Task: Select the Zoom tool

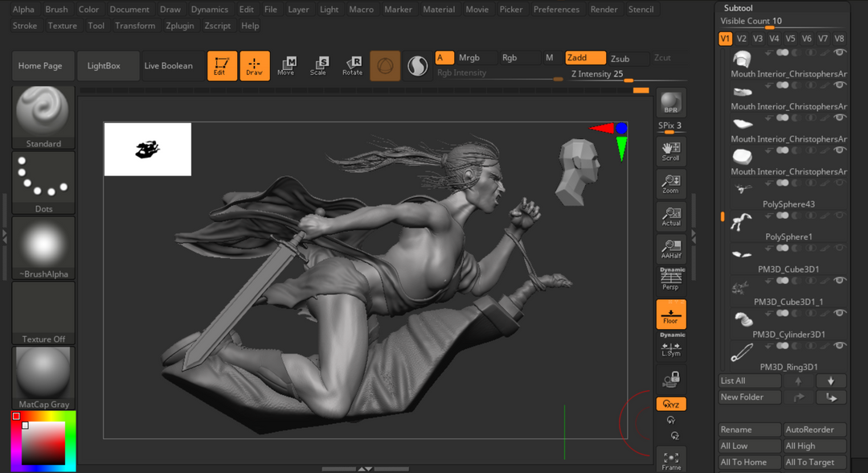Action: tap(671, 183)
